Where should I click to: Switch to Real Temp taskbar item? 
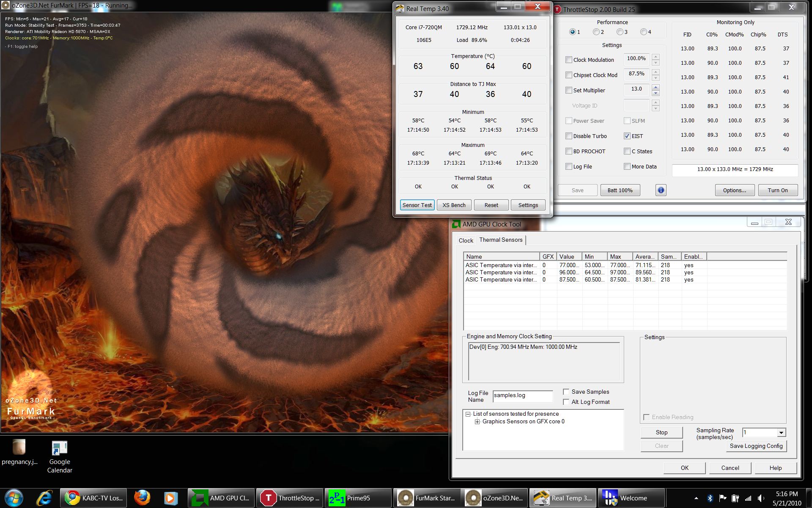(x=564, y=498)
